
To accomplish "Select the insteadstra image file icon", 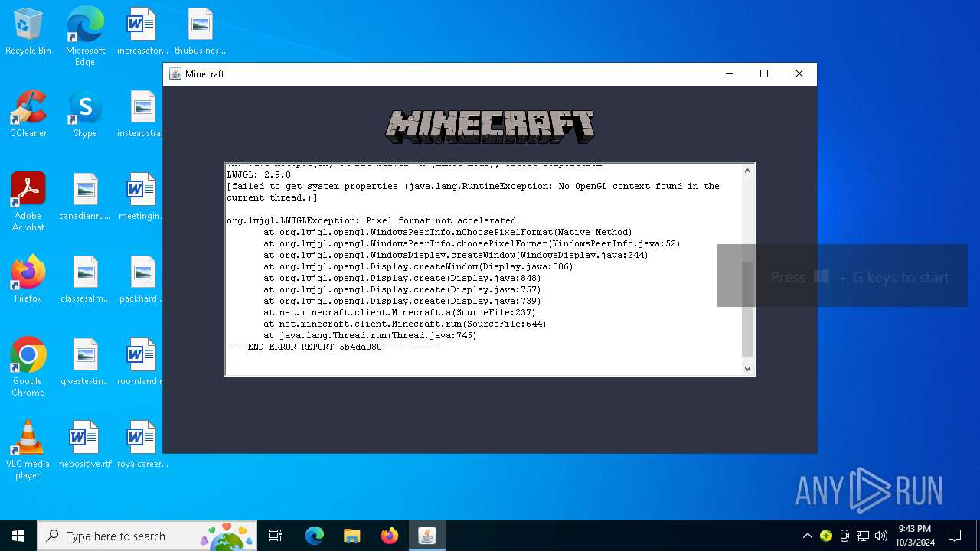I will pos(142,114).
